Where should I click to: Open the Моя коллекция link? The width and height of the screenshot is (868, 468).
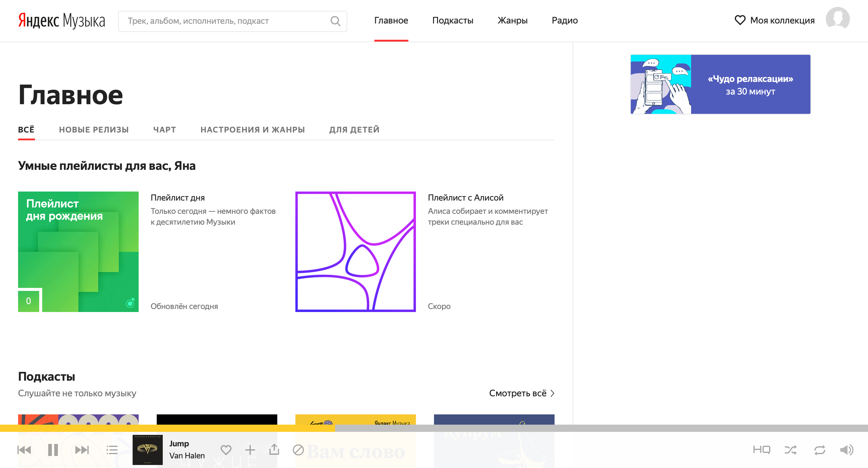pos(782,20)
